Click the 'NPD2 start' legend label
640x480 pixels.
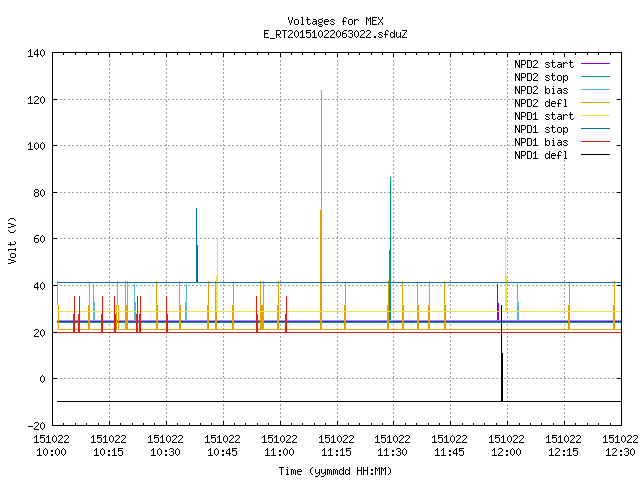tap(544, 64)
